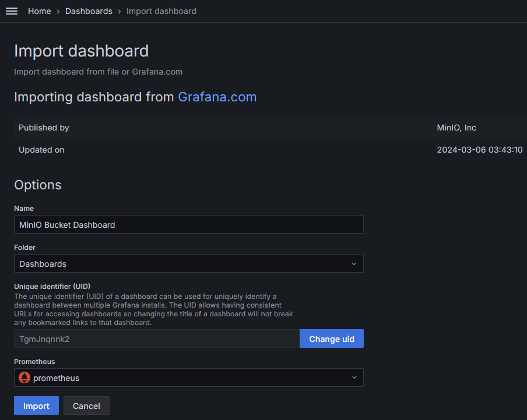Open the Prometheus data source dropdown
Screen dimensions: 527x420
pyautogui.click(x=188, y=377)
